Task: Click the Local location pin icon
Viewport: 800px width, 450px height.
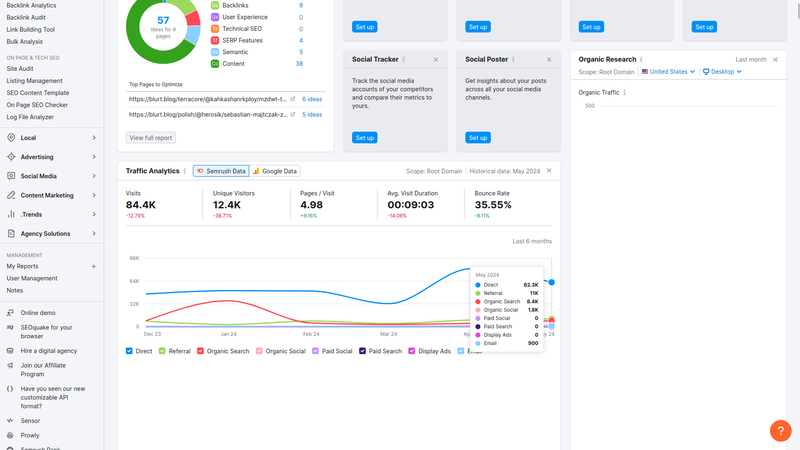Action: 11,138
